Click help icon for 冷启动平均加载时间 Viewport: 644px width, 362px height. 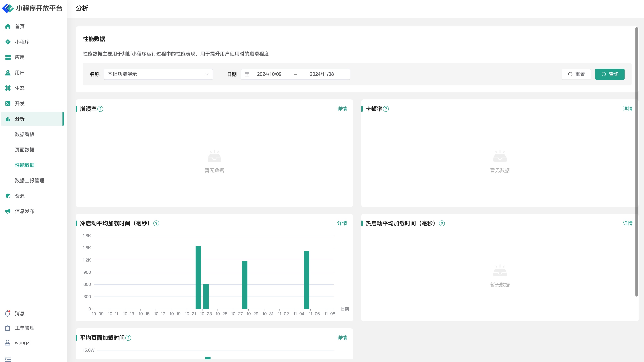(156, 224)
